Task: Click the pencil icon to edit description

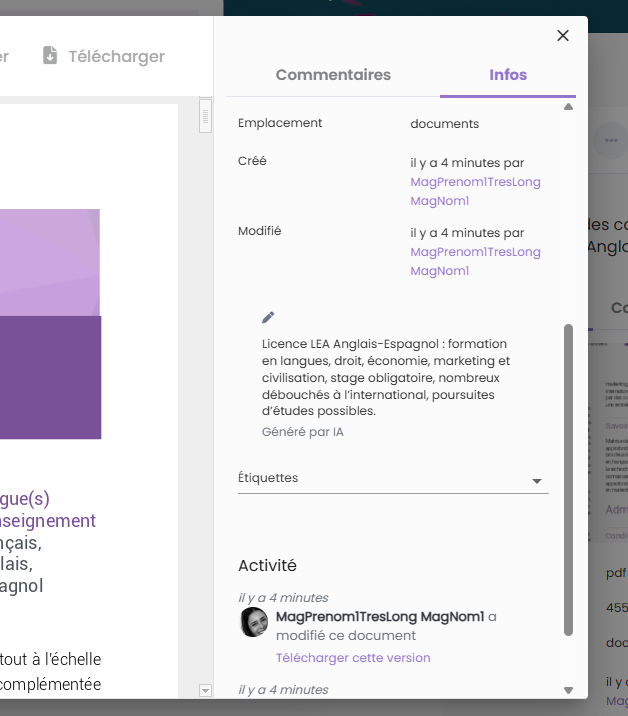Action: (268, 317)
